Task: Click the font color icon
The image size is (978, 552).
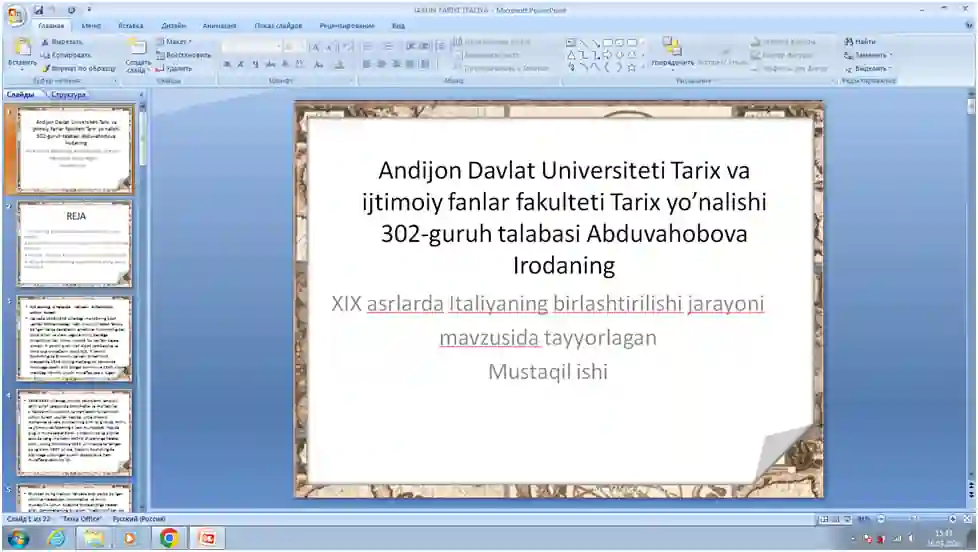Action: (x=339, y=64)
